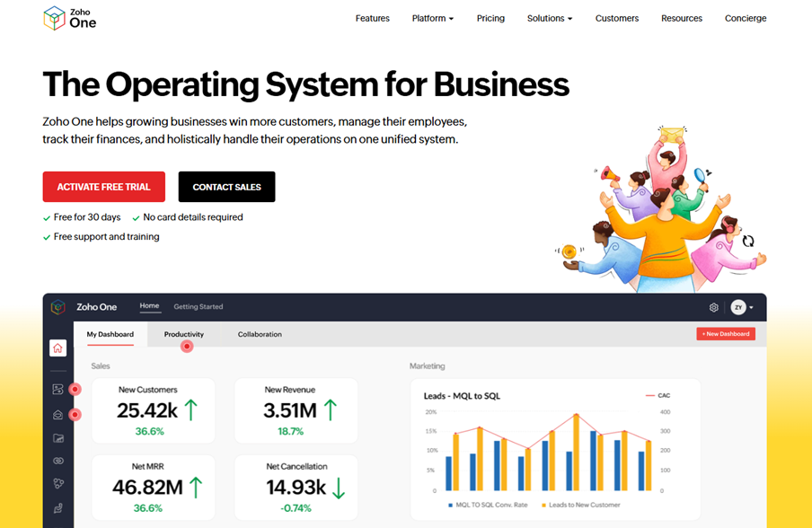Switch to the Productivity tab
The height and width of the screenshot is (528, 812).
point(183,334)
